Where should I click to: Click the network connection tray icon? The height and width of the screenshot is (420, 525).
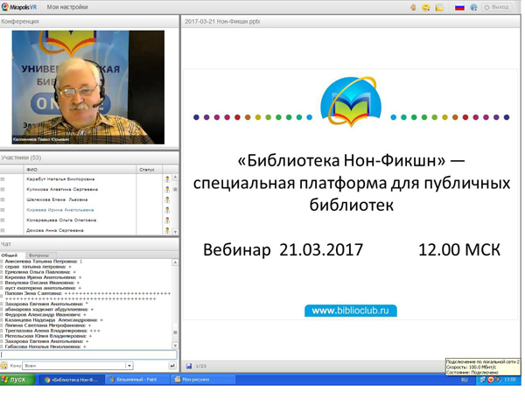[483, 380]
